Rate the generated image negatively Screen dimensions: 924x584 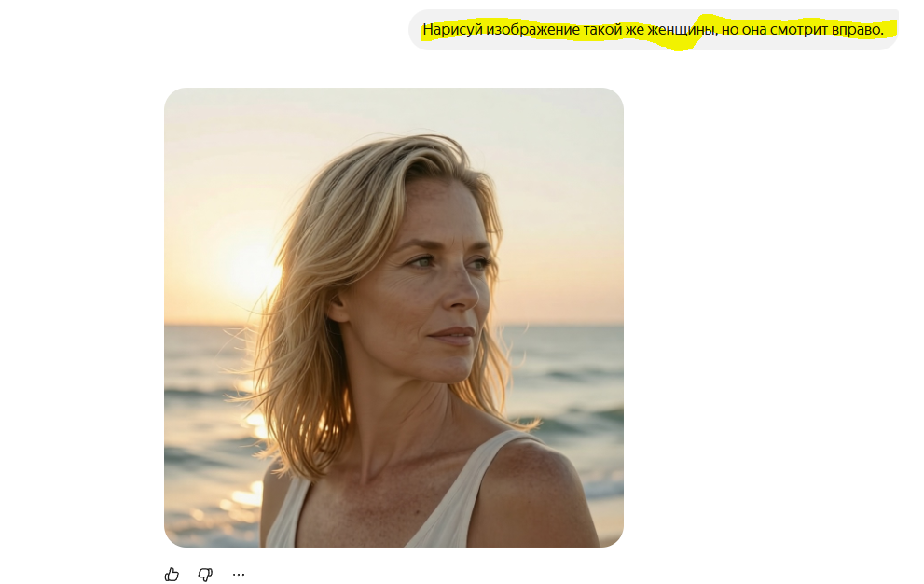pos(205,574)
